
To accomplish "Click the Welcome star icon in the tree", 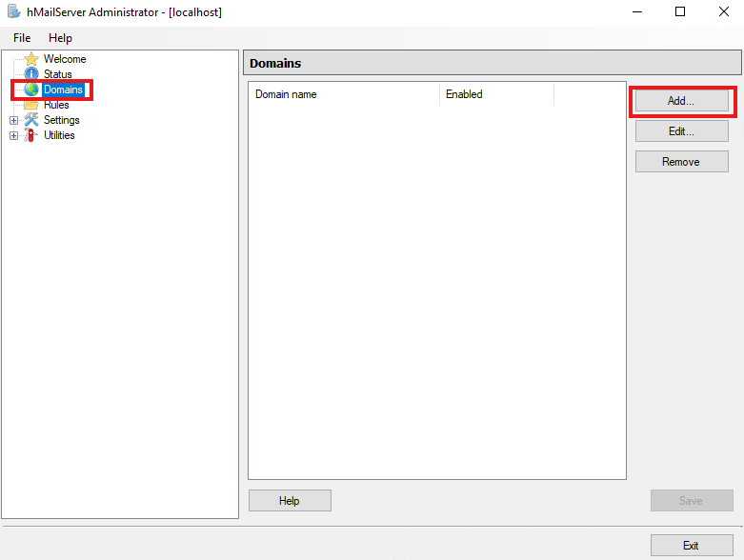I will point(31,59).
